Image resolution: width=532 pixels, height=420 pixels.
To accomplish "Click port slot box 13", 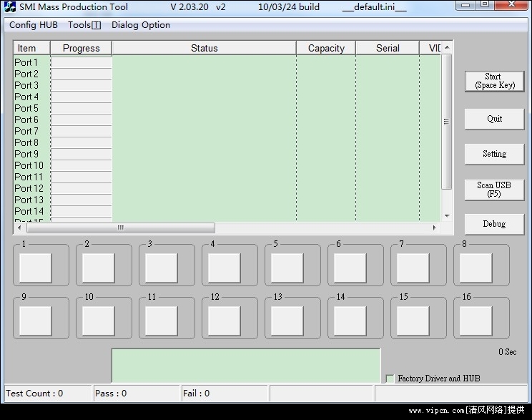I will pos(287,321).
